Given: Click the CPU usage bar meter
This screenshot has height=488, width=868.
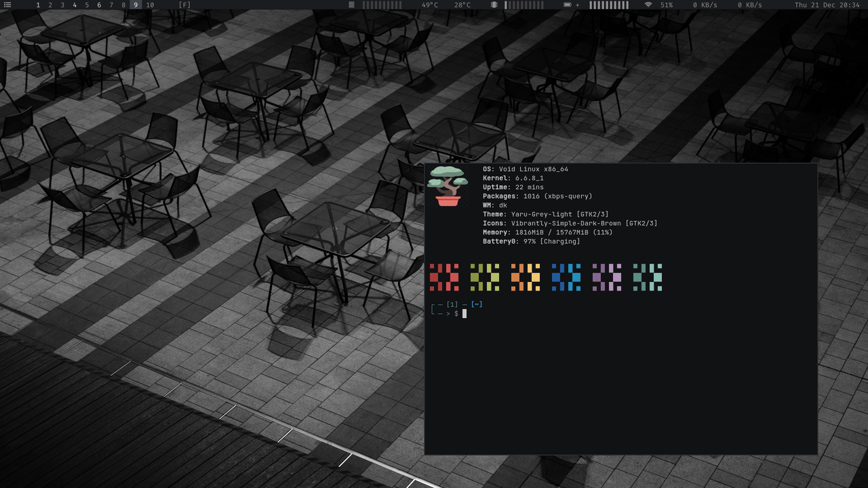Looking at the screenshot, I should point(382,5).
